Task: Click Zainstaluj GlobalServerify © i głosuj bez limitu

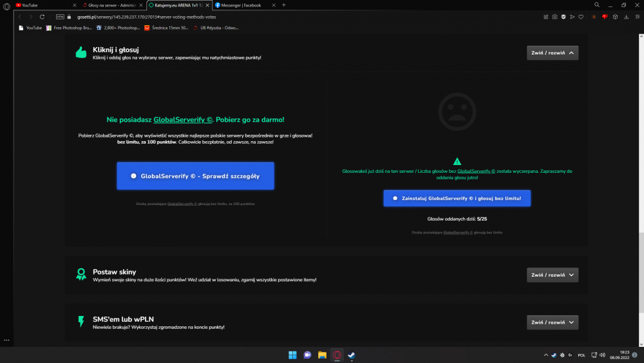Action: tap(457, 198)
